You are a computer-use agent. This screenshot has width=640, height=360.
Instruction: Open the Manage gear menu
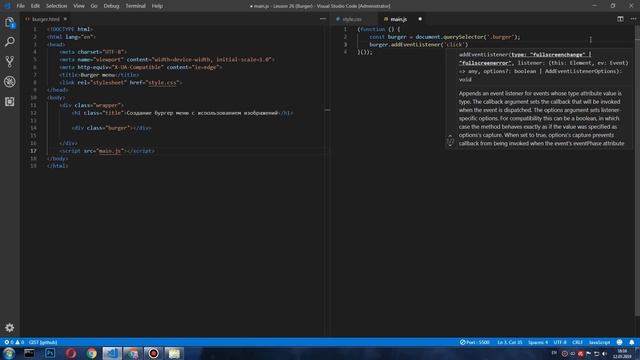click(10, 327)
